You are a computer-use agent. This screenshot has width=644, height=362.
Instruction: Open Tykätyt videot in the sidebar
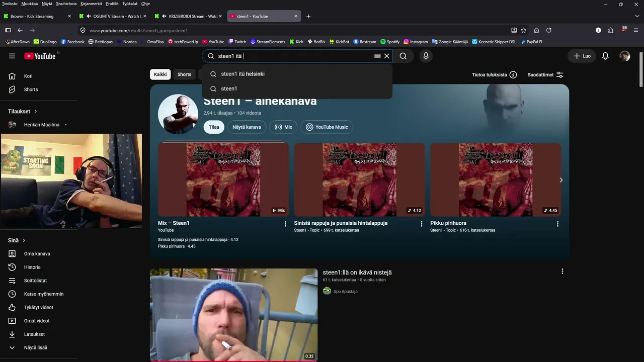click(39, 307)
